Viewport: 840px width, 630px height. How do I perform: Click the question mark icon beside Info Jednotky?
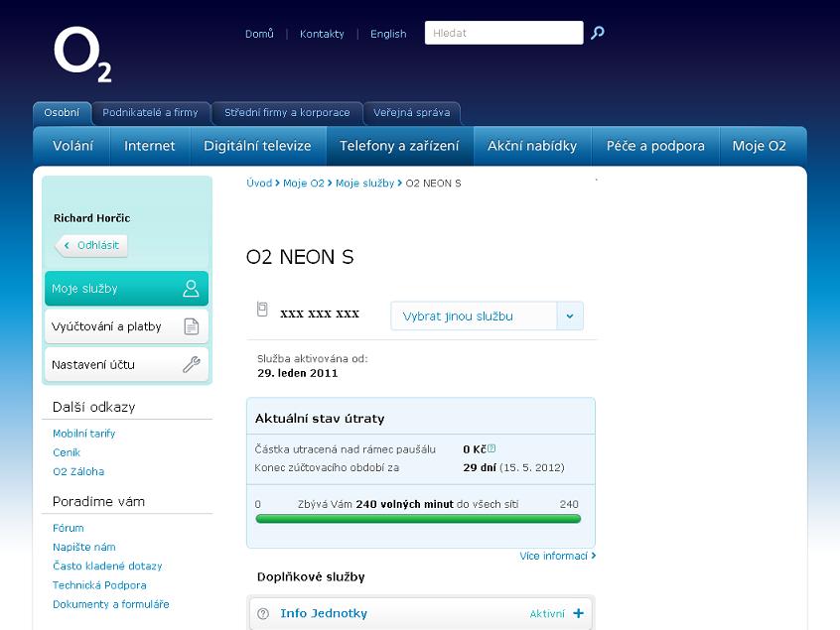263,613
